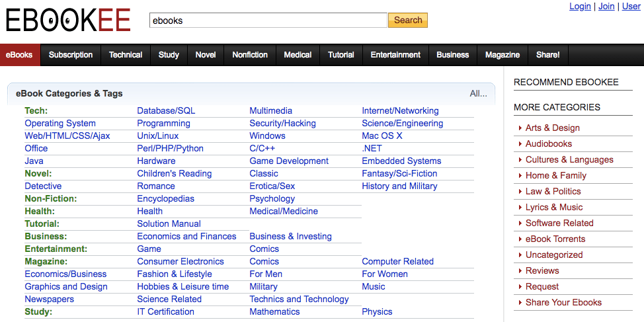Open Software Related sidebar category
Viewport: 644px width, 322px height.
tap(559, 223)
